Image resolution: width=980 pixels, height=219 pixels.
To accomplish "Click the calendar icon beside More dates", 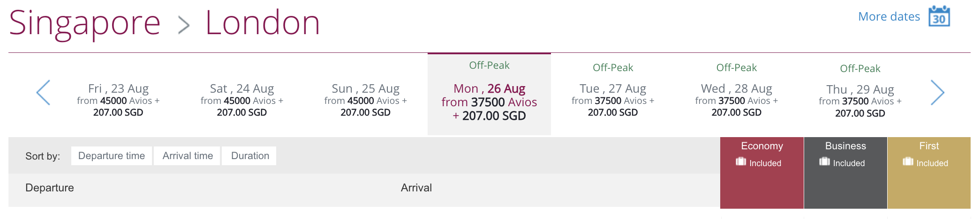I will tap(939, 16).
